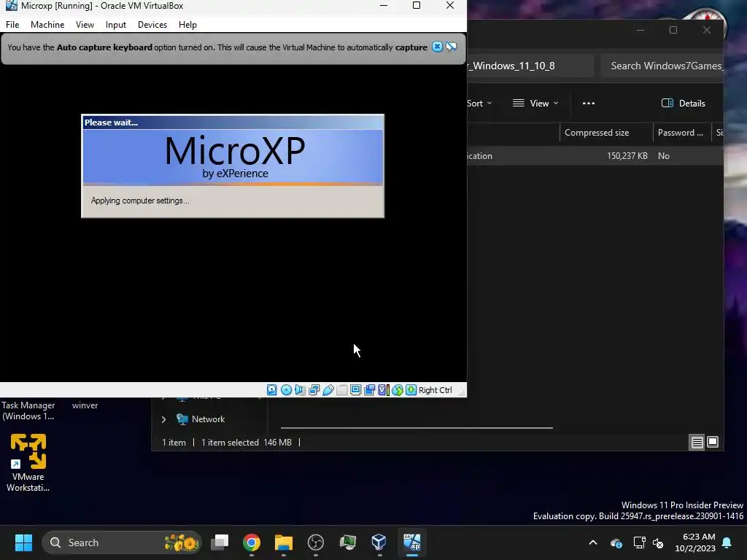Screen dimensions: 747x560
Task: Open the clock and calendar flyout
Action: [695, 542]
